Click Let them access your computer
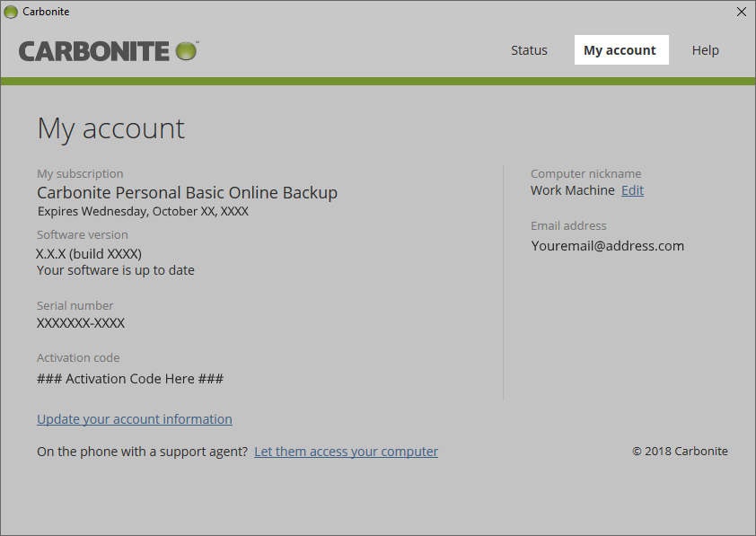 coord(346,451)
